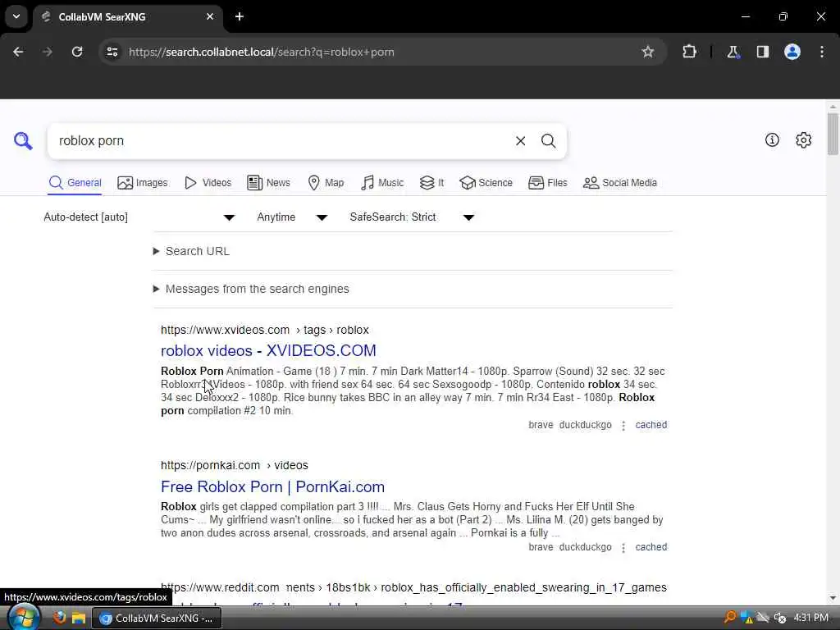This screenshot has width=840, height=630.
Task: Launch Firefox from the taskbar
Action: tap(59, 618)
